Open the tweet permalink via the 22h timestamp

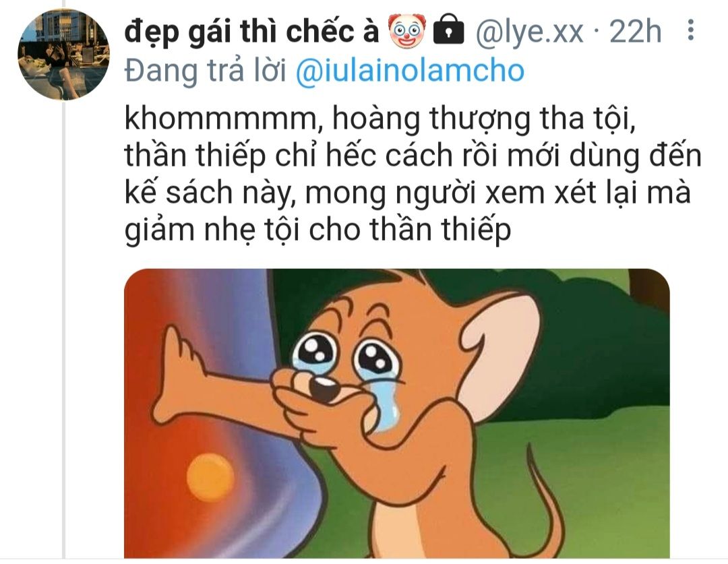click(x=635, y=31)
